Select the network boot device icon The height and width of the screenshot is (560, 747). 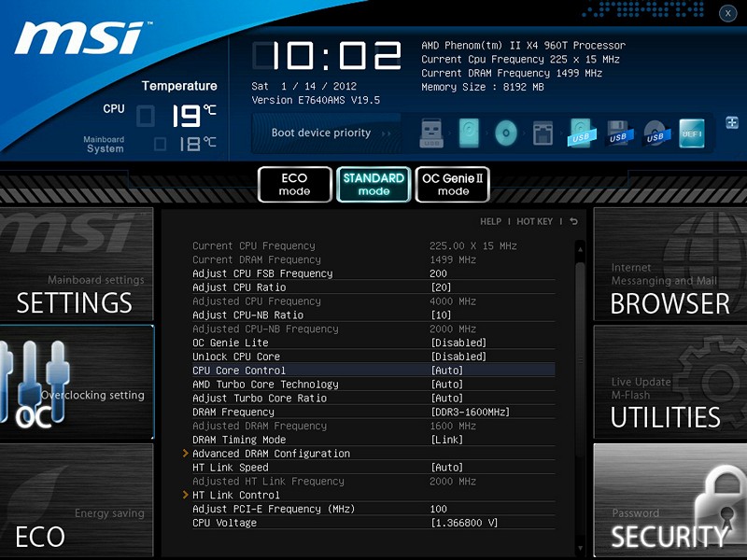click(543, 133)
